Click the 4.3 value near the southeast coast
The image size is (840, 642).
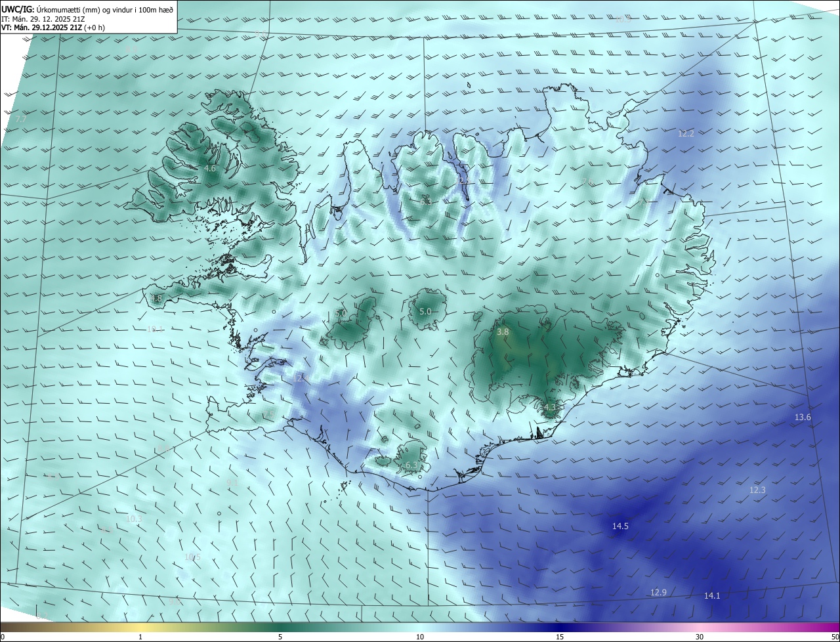(550, 408)
